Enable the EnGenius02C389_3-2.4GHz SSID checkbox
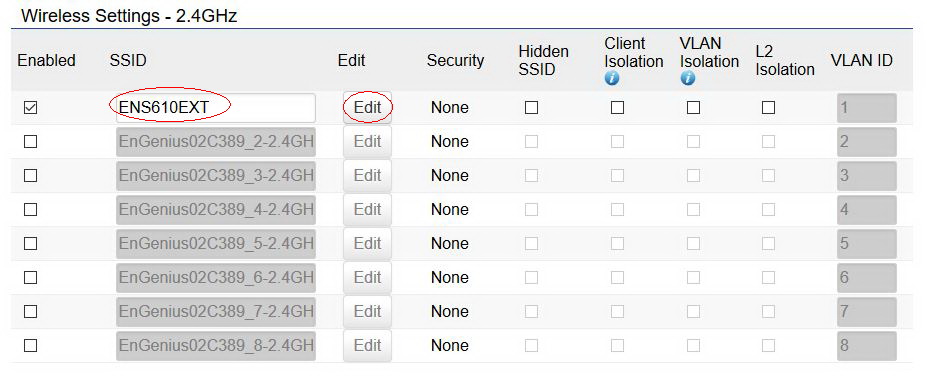The width and height of the screenshot is (927, 378). [30, 176]
